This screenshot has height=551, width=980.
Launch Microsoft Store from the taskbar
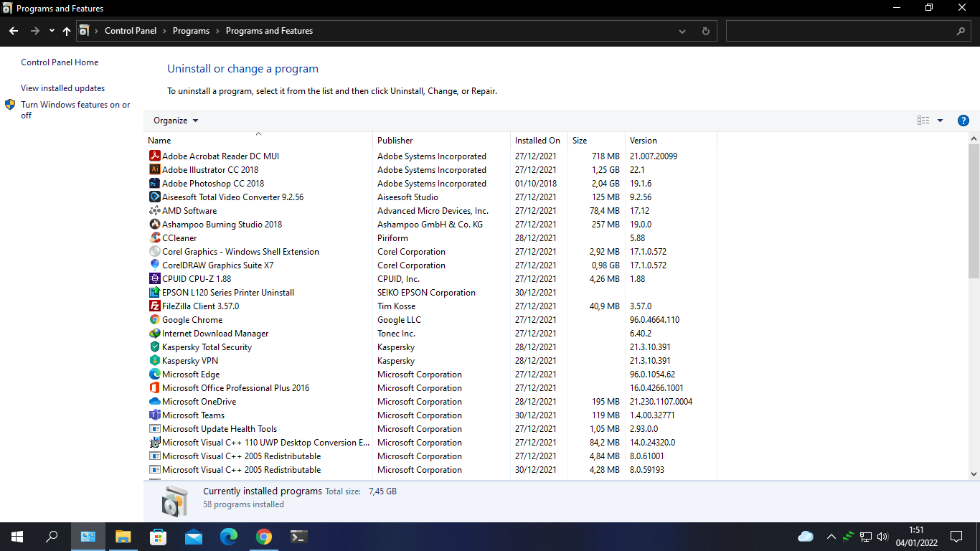[158, 537]
